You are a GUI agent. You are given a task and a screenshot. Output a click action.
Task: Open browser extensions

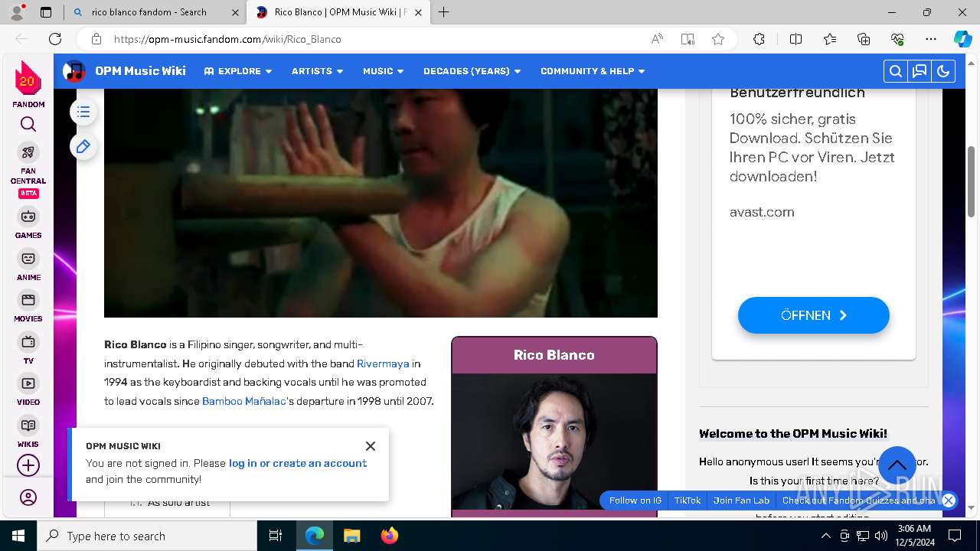click(759, 39)
